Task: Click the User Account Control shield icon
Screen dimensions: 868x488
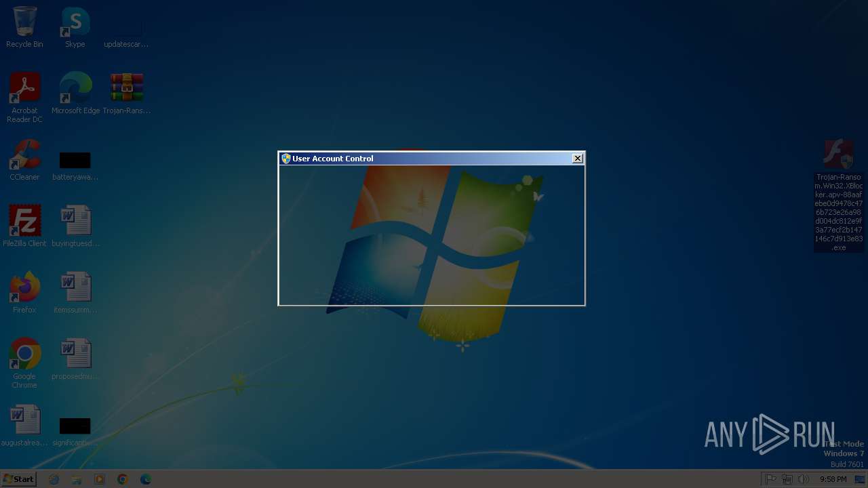Action: (x=286, y=159)
